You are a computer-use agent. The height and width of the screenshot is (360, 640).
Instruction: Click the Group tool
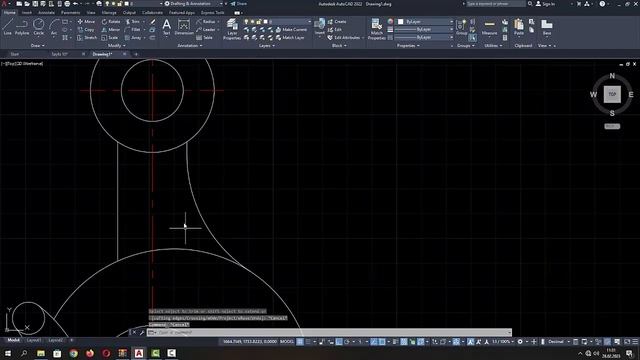click(x=462, y=27)
